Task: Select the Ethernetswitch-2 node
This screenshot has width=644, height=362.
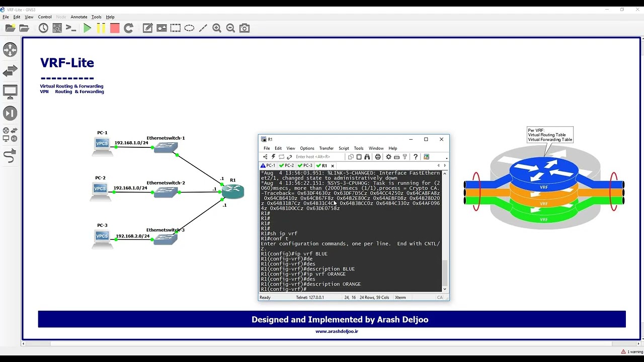Action: pos(166,192)
